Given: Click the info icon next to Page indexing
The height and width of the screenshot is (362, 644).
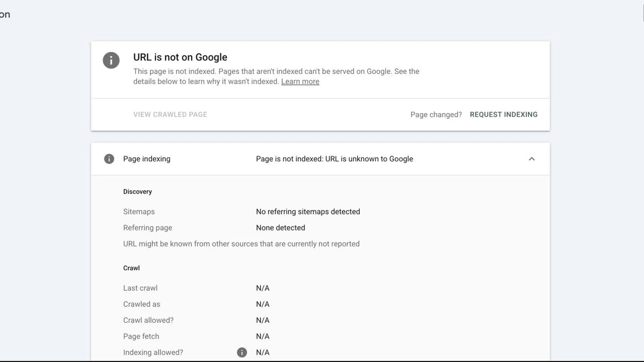Looking at the screenshot, I should pos(109,159).
